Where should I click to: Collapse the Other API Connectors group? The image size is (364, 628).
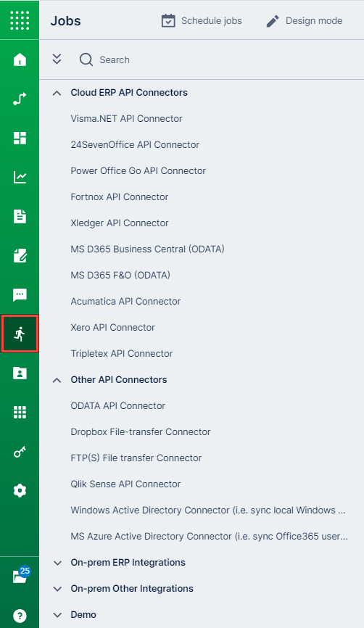tap(57, 380)
